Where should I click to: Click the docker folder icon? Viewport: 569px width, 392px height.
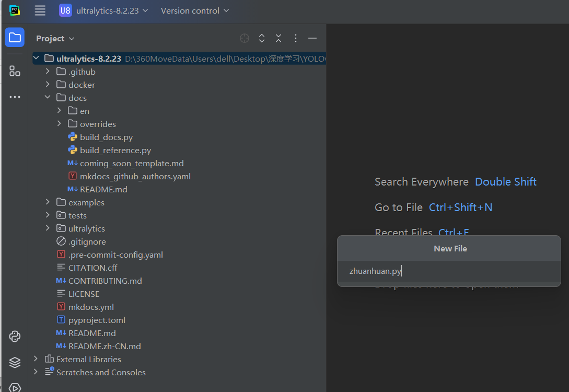pyautogui.click(x=61, y=84)
